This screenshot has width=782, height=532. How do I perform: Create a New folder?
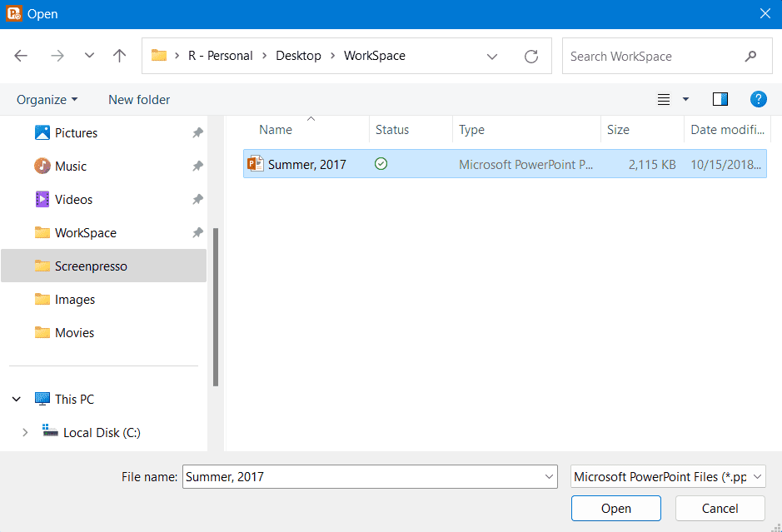[x=139, y=100]
